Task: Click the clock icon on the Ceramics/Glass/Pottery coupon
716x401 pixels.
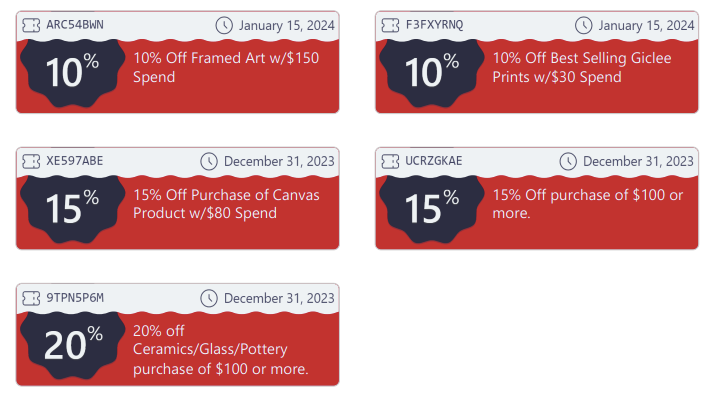Action: (x=209, y=298)
